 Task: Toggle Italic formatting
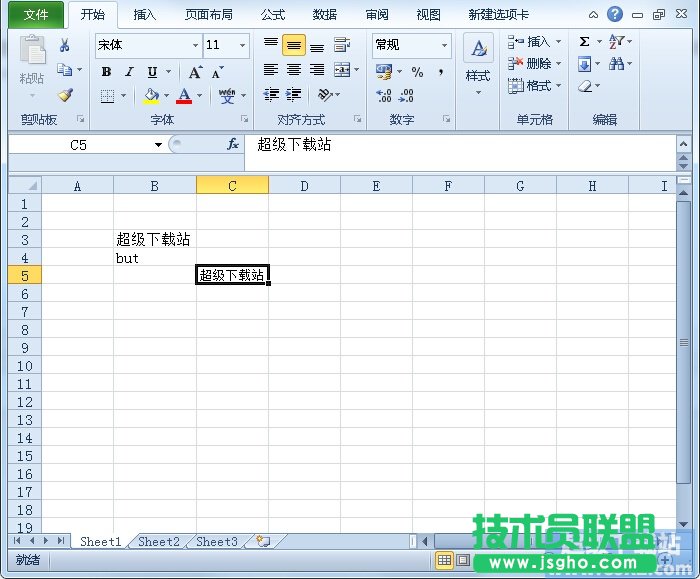tap(129, 72)
